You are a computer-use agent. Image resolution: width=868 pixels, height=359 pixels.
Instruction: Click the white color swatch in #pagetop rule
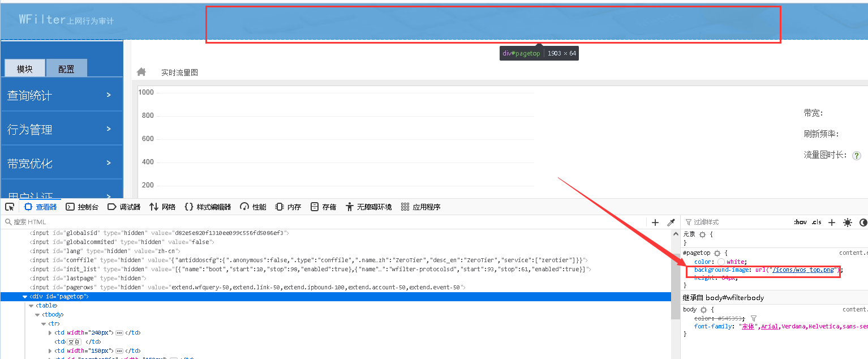(x=721, y=262)
